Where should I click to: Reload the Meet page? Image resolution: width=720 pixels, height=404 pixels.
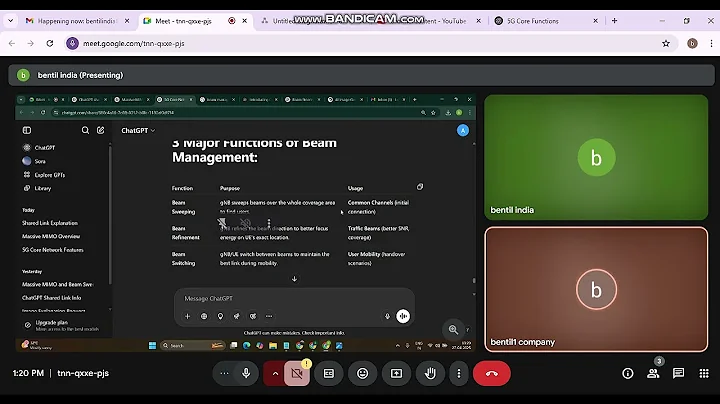(x=50, y=43)
